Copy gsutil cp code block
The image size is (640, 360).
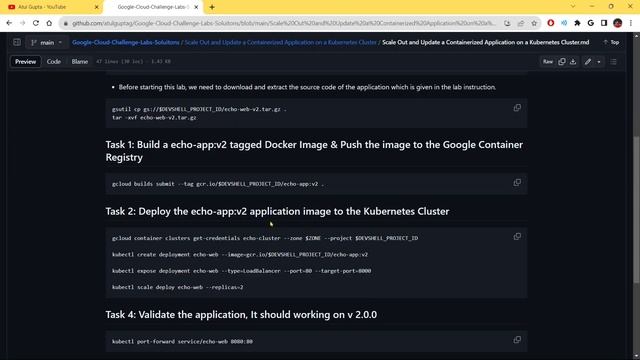[x=517, y=108]
